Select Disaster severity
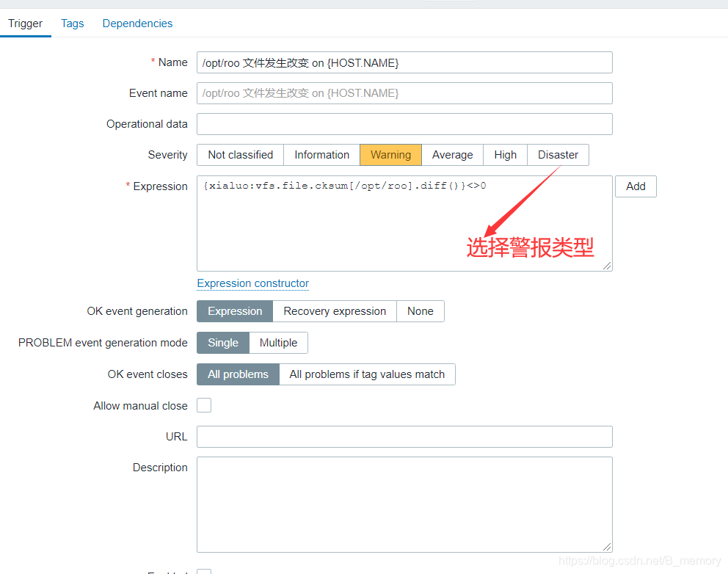The height and width of the screenshot is (574, 728). 558,155
